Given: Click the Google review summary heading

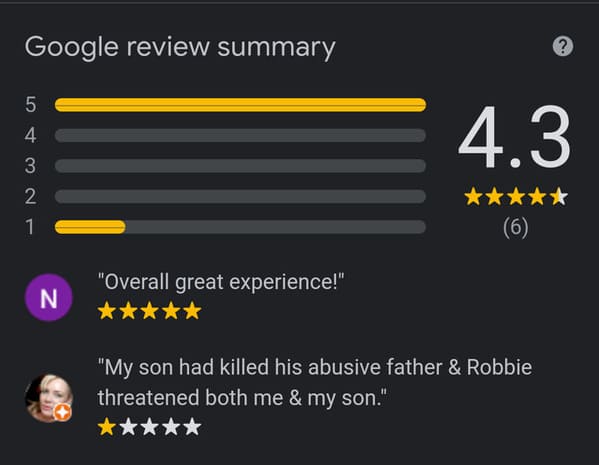Looking at the screenshot, I should click(180, 47).
